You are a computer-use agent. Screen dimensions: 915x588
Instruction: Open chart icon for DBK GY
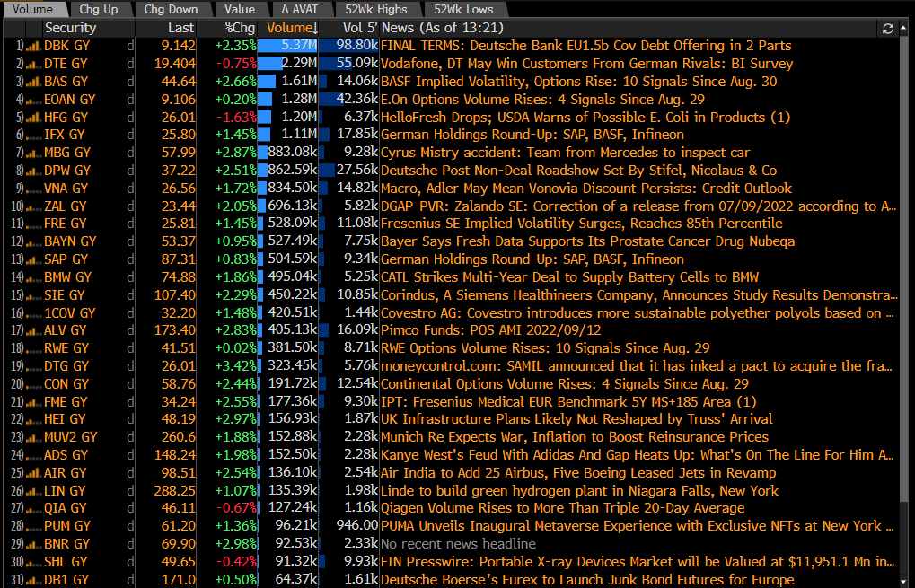32,46
